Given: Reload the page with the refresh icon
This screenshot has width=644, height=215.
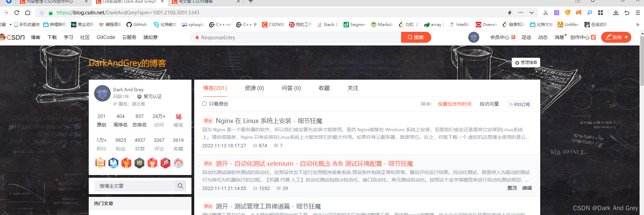Looking at the screenshot, I should (17, 13).
